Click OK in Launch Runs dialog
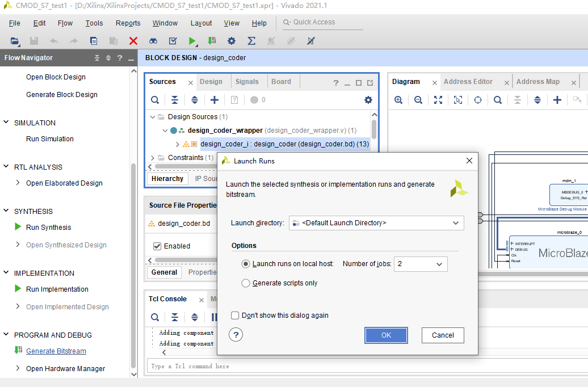 point(386,335)
